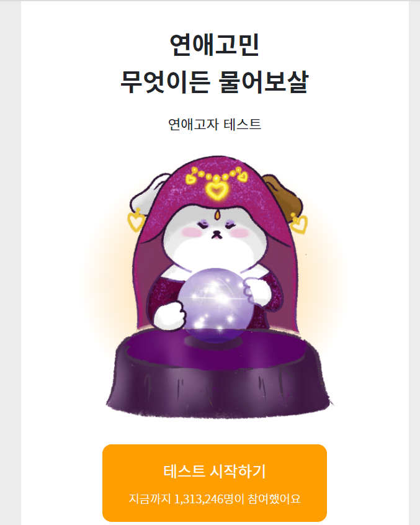Select the right heart-shaped earring
This screenshot has width=420, height=525.
298,223
